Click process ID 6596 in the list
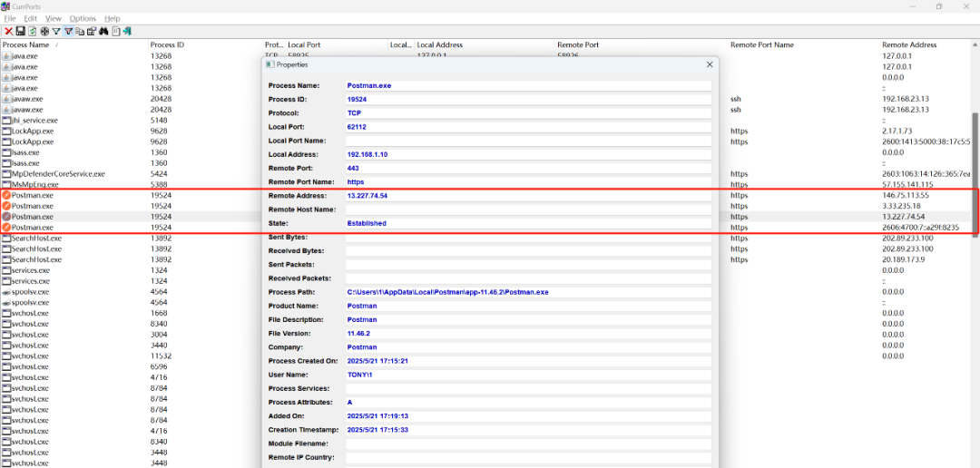Screen dimensions: 980x468 tap(159, 366)
